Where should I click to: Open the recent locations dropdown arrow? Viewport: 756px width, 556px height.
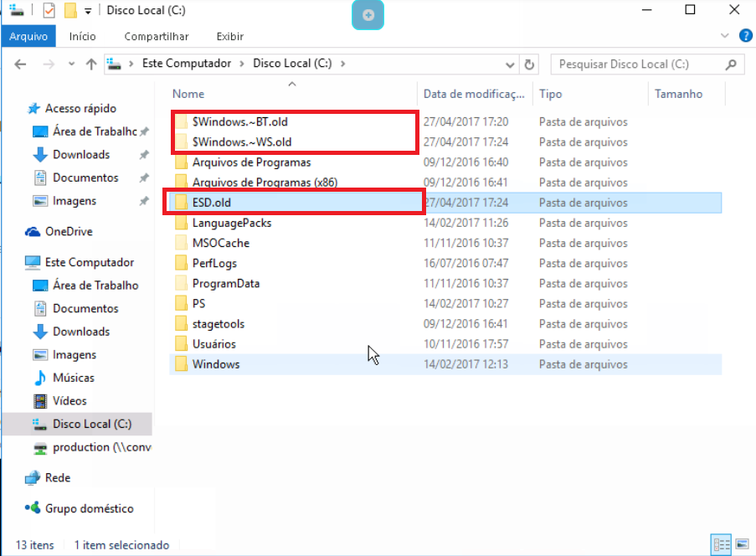[x=71, y=64]
